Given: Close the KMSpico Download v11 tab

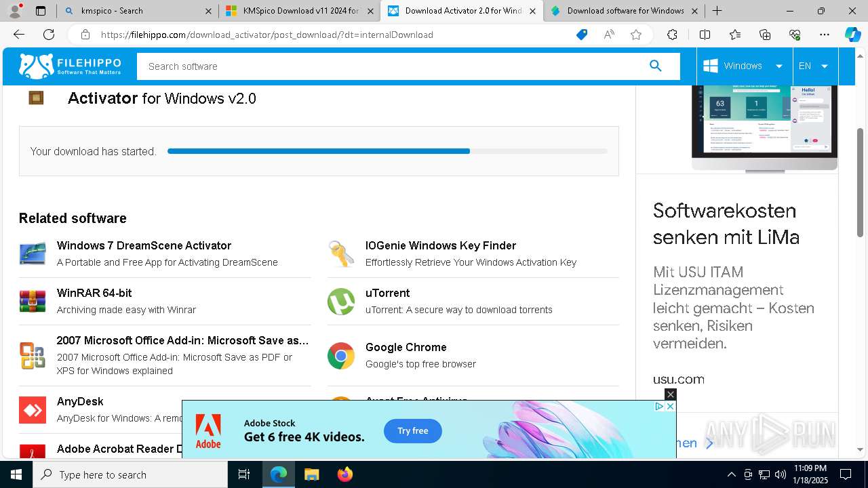Looking at the screenshot, I should 370,11.
